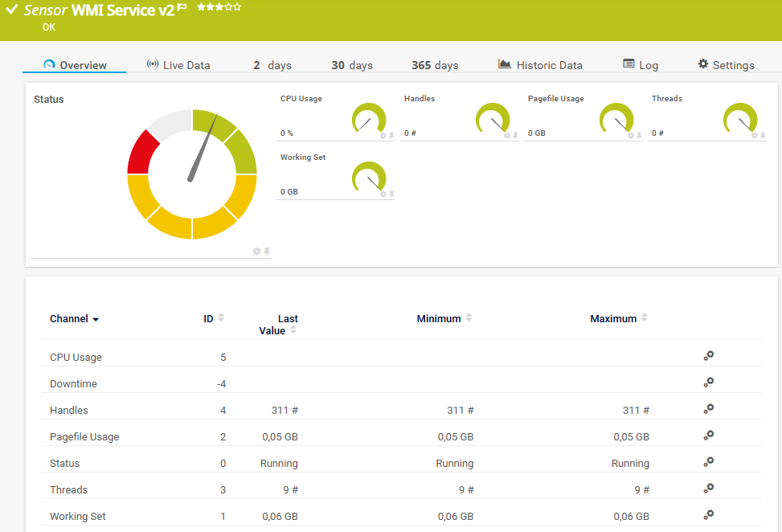782x532 pixels.
Task: Open settings gear for Handles channel row
Action: point(709,408)
